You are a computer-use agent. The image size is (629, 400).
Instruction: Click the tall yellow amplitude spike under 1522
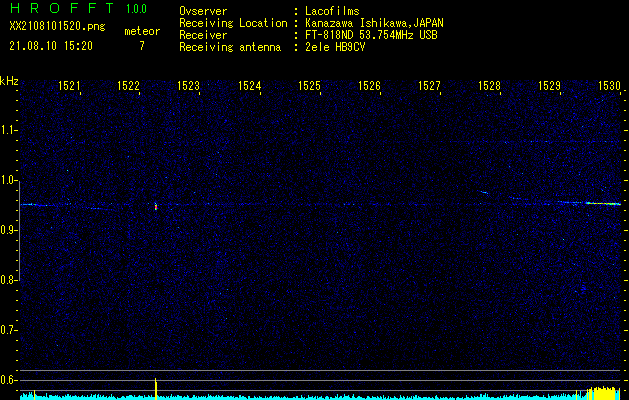click(x=156, y=388)
